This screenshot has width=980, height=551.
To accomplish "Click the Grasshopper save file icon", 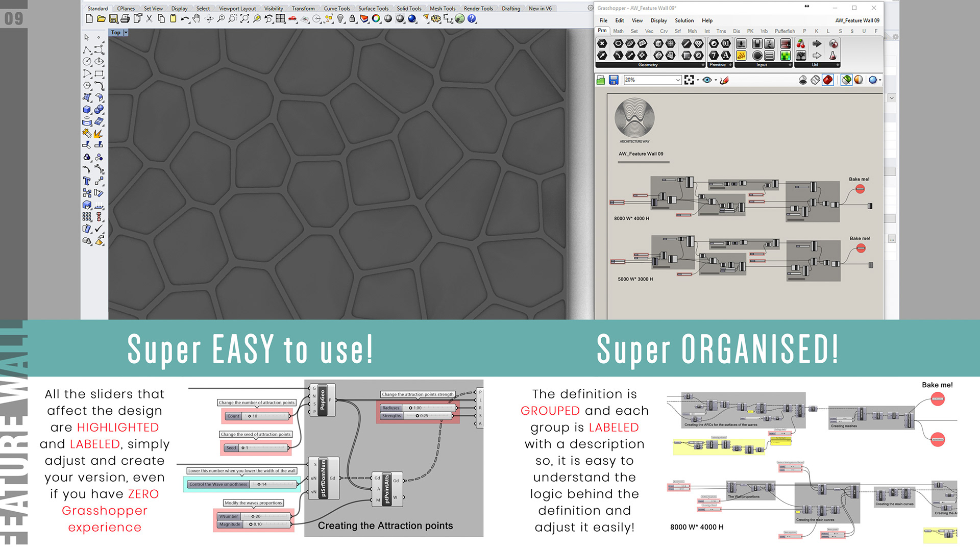I will coord(614,80).
